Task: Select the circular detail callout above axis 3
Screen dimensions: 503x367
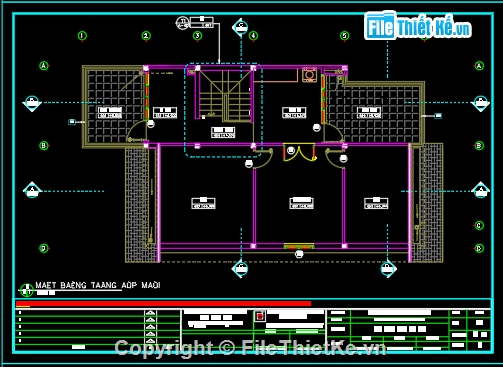Action: pos(182,23)
